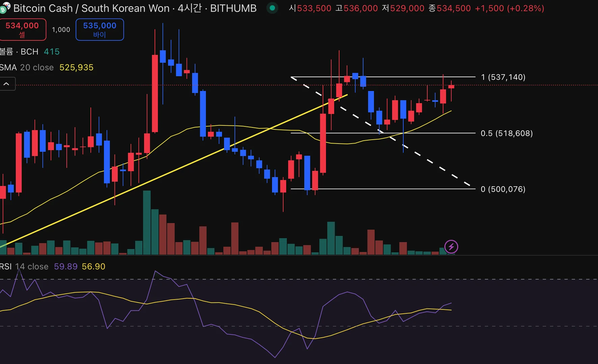Click the green market status indicator dot
The width and height of the screenshot is (598, 364).
coord(272,8)
